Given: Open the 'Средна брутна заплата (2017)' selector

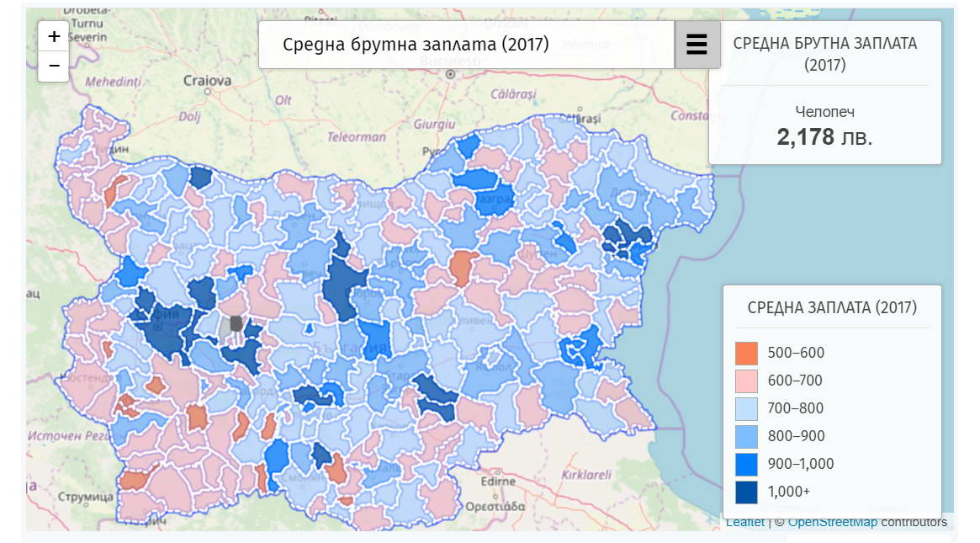Looking at the screenshot, I should [466, 45].
